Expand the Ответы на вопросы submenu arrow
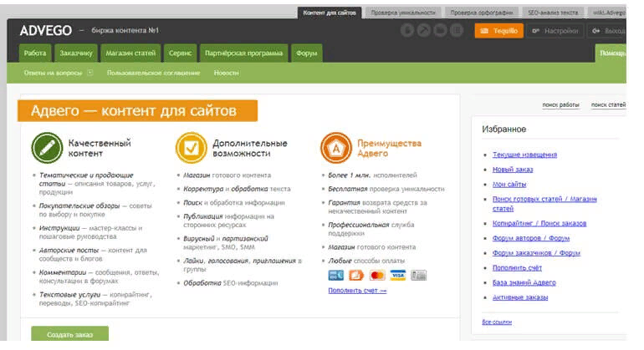Viewport: 644px width, 350px height. click(x=90, y=73)
